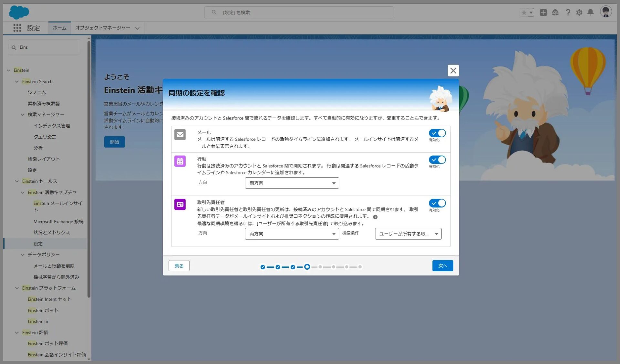Disable the 取引先責任者 sync toggle
The image size is (620, 364).
tap(437, 203)
